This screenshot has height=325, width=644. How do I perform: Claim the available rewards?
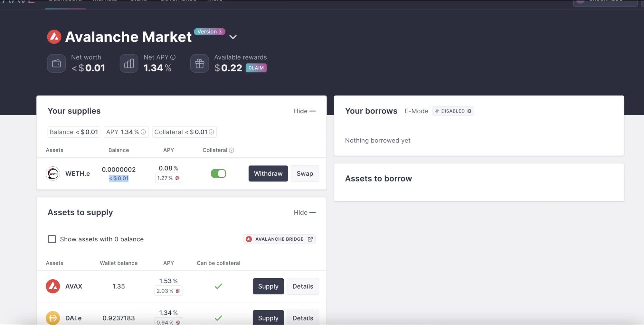[x=256, y=68]
